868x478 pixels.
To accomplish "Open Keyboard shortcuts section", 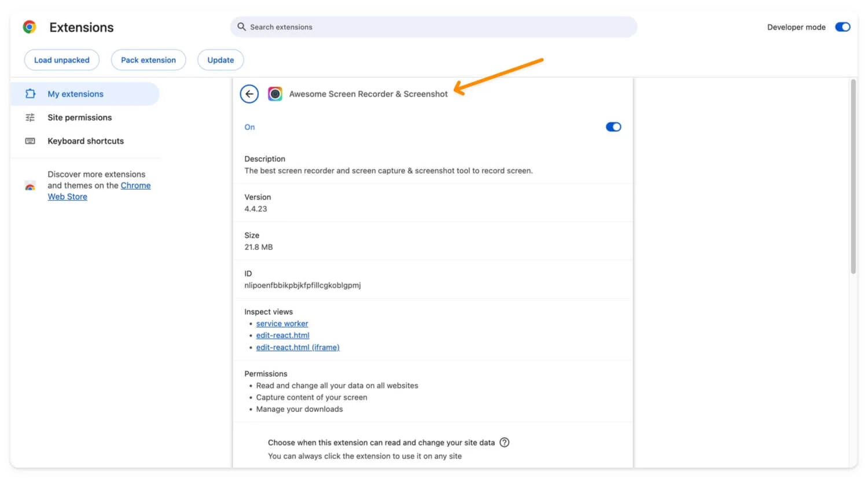I will (86, 141).
